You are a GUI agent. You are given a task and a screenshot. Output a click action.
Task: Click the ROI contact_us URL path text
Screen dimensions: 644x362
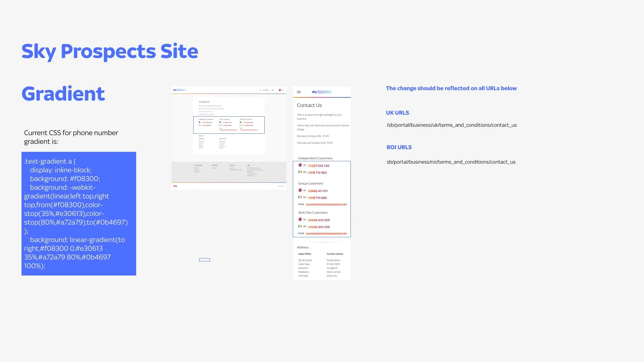tap(451, 162)
